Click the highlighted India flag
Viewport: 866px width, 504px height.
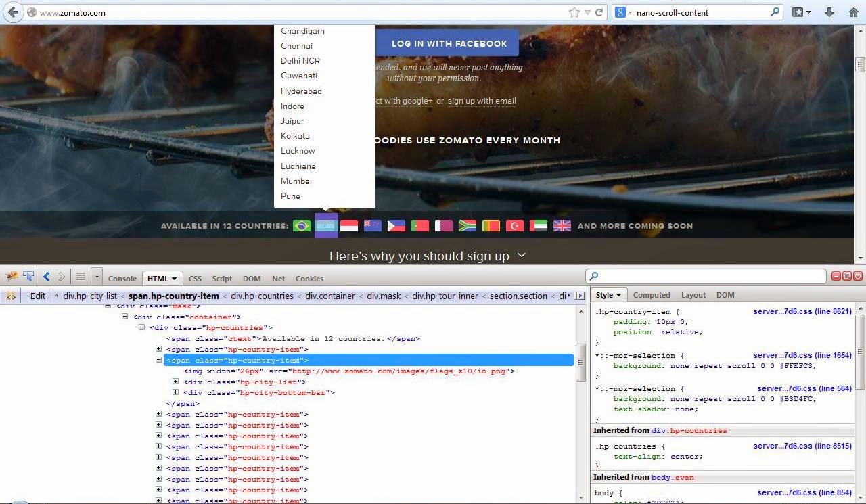[x=326, y=226]
